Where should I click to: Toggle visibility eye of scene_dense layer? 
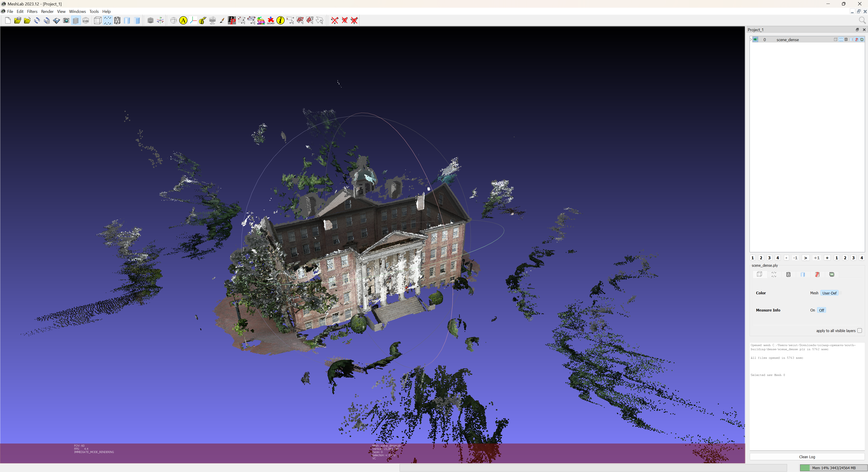coord(755,39)
